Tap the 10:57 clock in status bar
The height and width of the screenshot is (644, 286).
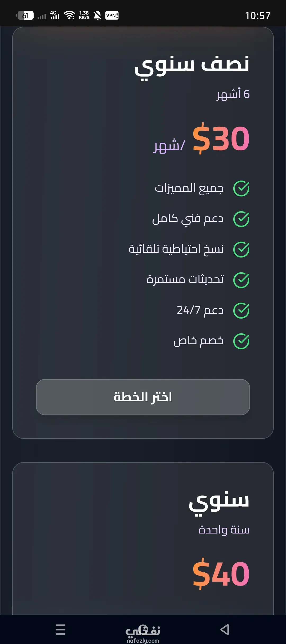pos(257,16)
